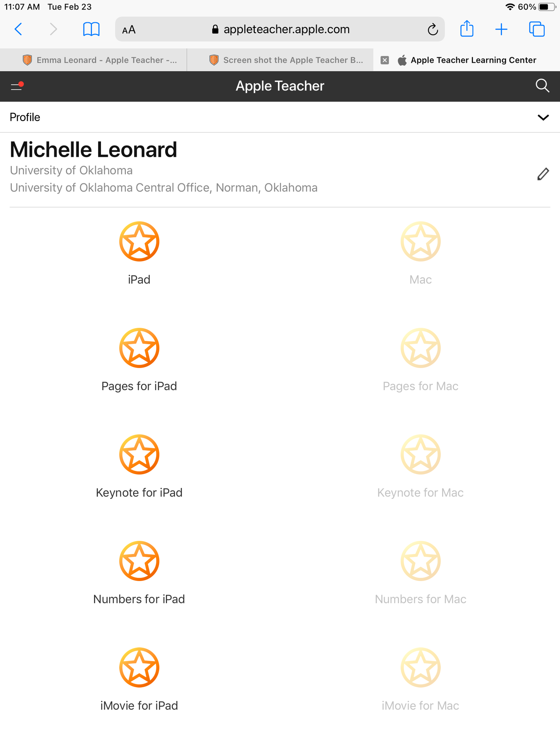
Task: Open the Pages for iPad badge
Action: [139, 348]
